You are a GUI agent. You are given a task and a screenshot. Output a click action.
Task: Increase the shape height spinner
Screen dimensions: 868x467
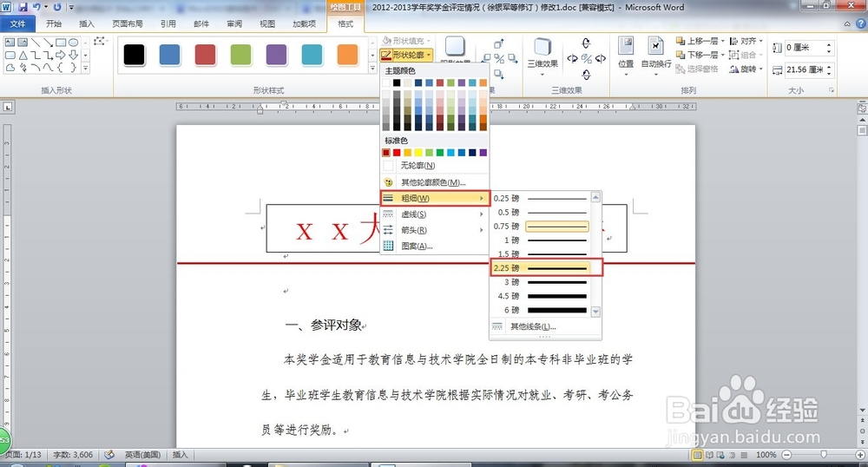(829, 44)
